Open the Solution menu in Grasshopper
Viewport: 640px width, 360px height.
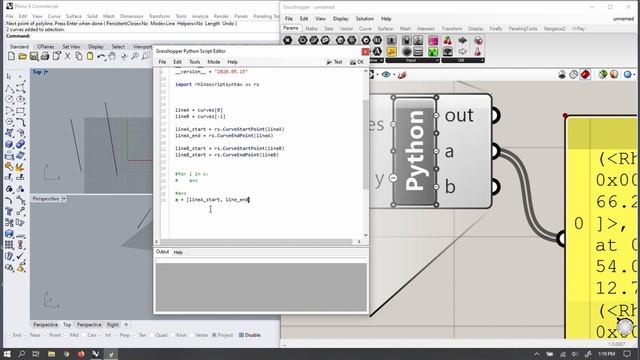coord(364,18)
